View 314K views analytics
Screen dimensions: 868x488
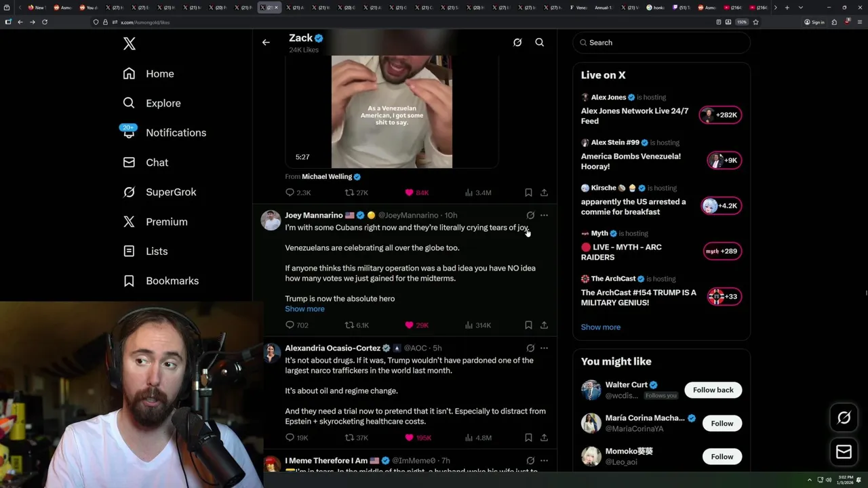[478, 325]
